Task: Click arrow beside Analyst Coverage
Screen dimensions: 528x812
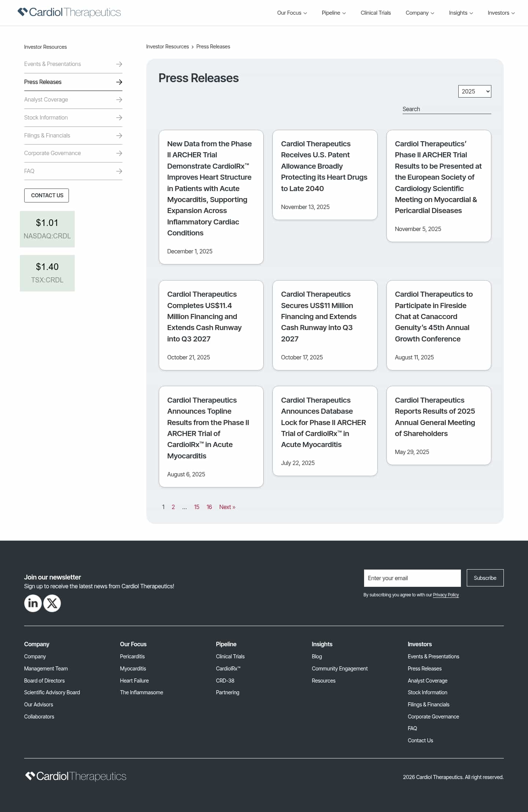Action: 119,100
